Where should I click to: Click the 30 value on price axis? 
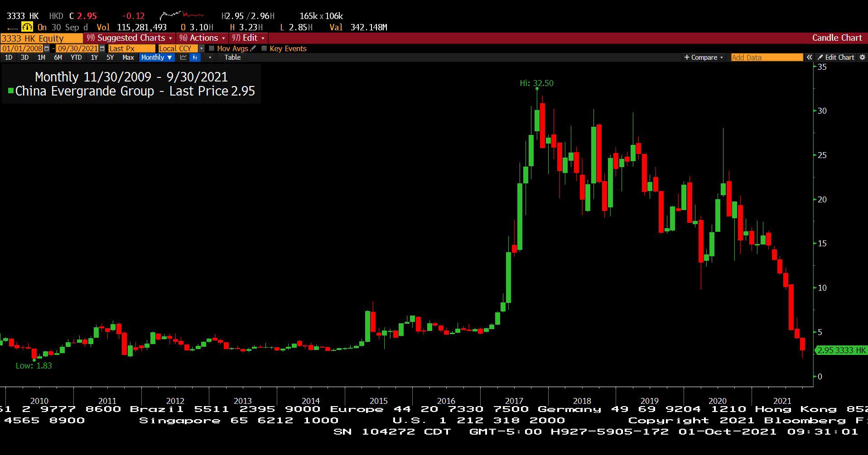pyautogui.click(x=822, y=111)
